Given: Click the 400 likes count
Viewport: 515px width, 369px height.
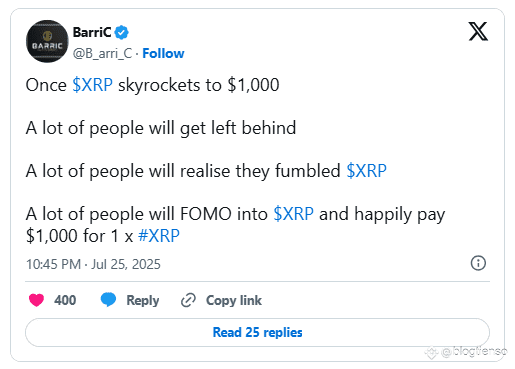Looking at the screenshot, I should (x=65, y=300).
